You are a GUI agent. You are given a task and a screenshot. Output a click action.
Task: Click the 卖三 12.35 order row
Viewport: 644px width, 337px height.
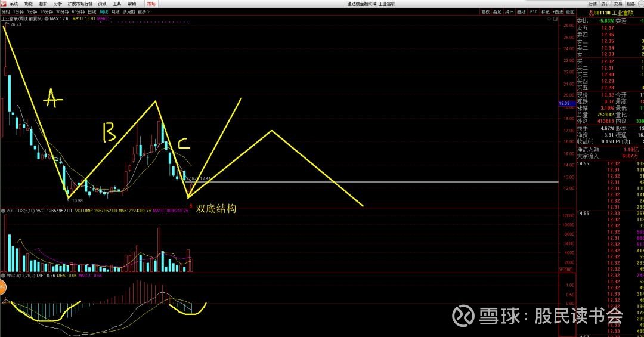point(610,41)
